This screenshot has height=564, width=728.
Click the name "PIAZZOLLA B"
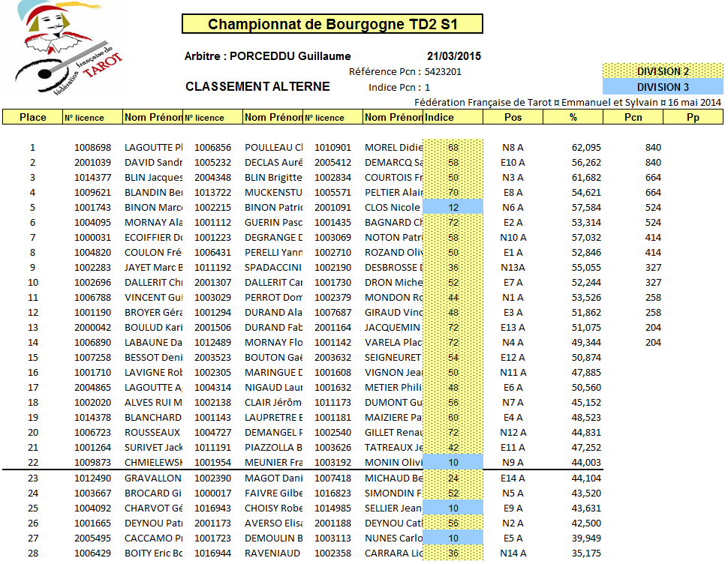(x=273, y=448)
